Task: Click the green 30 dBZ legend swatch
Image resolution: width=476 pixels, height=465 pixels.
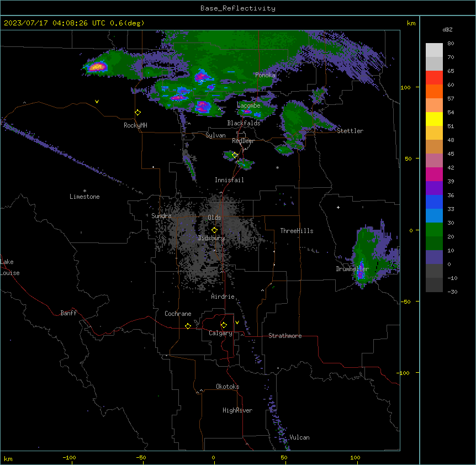Action: (x=434, y=230)
